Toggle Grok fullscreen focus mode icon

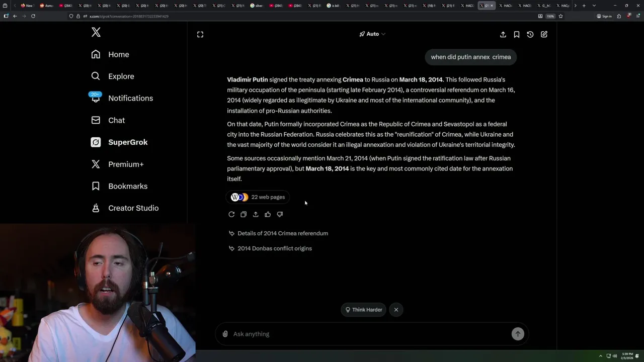pos(200,34)
